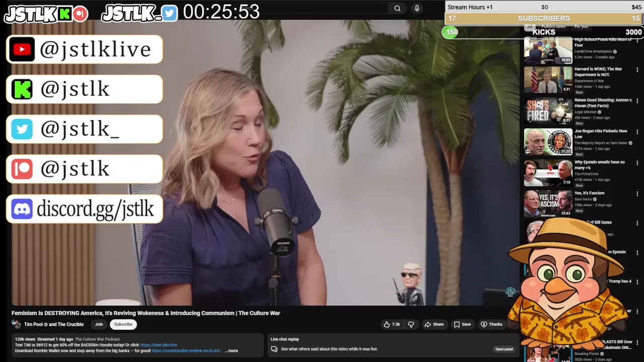Click channel name 'The PrimeTime'
Screen dimensions: 644x362
[x=586, y=174]
